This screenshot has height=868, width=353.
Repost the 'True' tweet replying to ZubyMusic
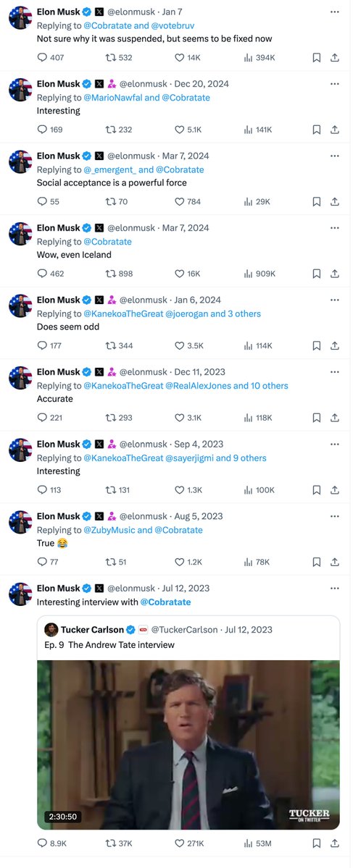pos(116,562)
